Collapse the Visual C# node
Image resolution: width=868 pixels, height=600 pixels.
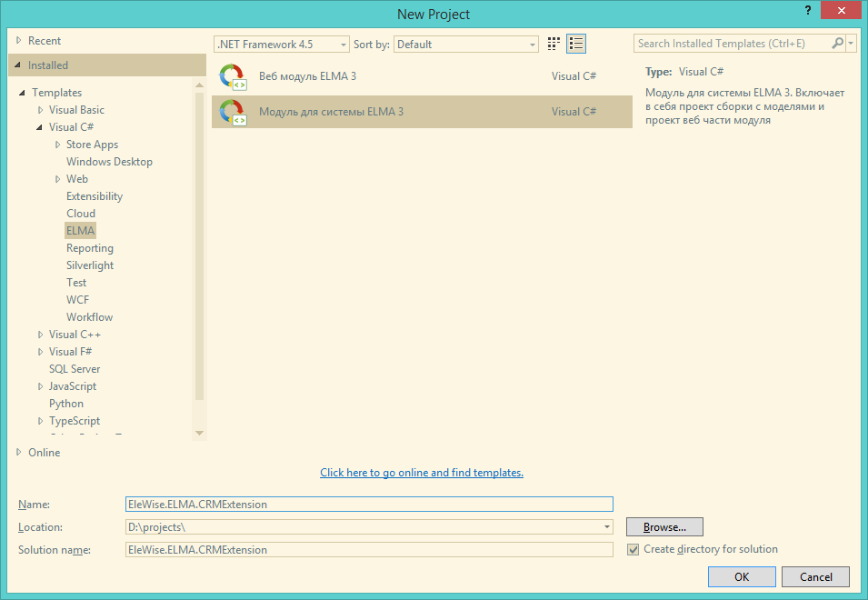point(39,127)
